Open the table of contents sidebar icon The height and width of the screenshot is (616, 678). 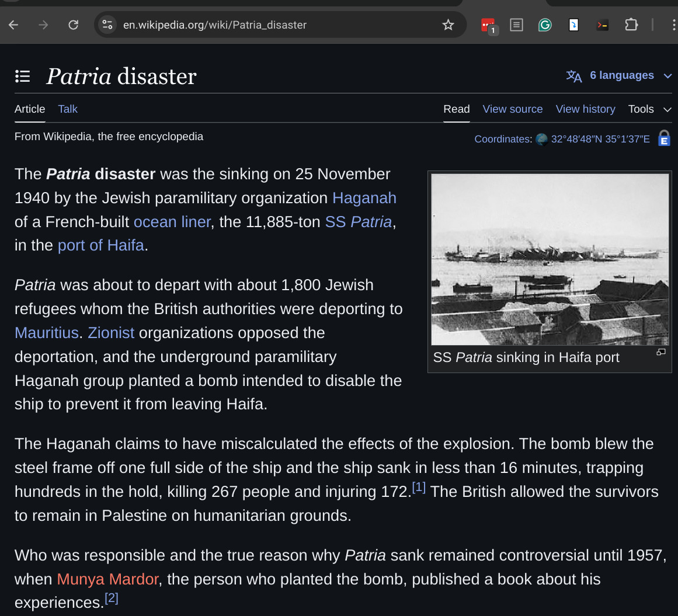[22, 76]
